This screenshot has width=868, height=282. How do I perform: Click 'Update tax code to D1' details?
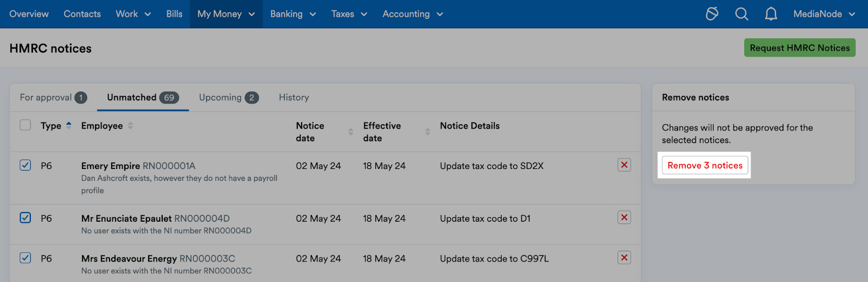click(x=485, y=218)
